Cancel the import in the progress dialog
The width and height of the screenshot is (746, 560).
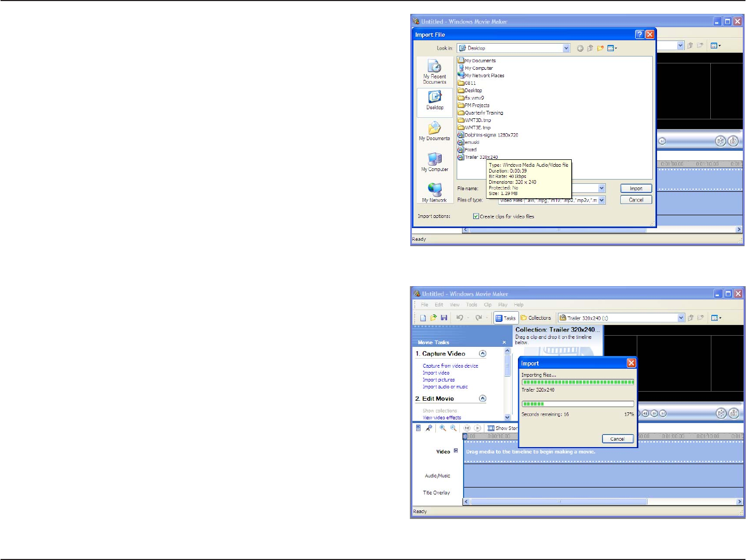pyautogui.click(x=618, y=439)
